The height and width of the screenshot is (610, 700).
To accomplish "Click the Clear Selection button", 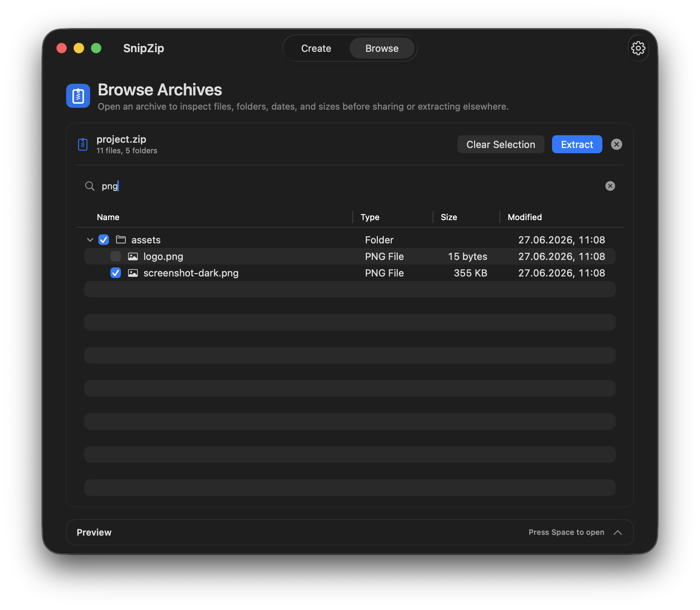I will [501, 145].
